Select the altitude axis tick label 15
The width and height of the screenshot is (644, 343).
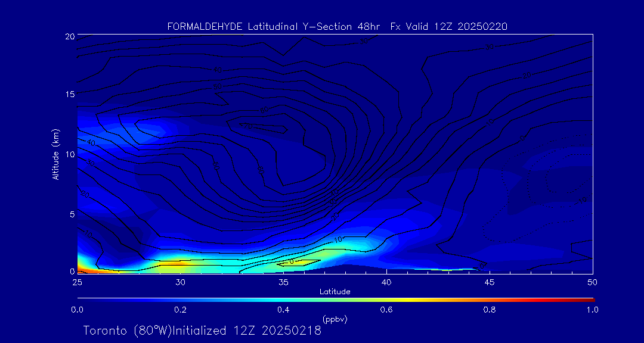point(70,94)
